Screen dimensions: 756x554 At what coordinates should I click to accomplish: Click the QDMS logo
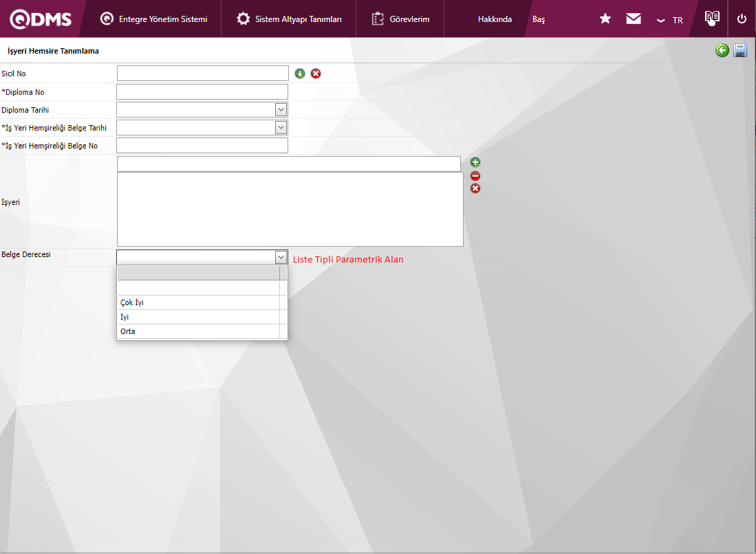point(41,19)
